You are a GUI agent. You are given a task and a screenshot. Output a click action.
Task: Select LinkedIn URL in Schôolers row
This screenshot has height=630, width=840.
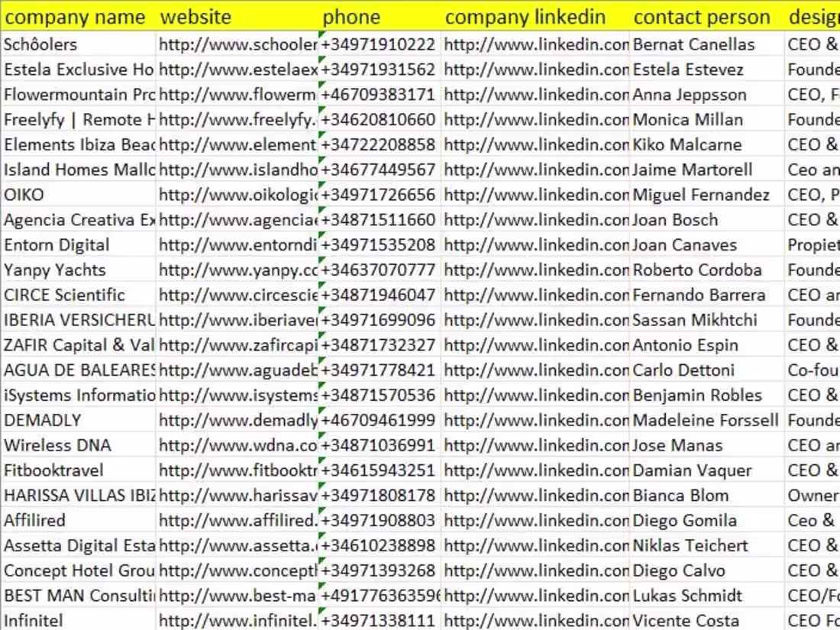(x=536, y=44)
